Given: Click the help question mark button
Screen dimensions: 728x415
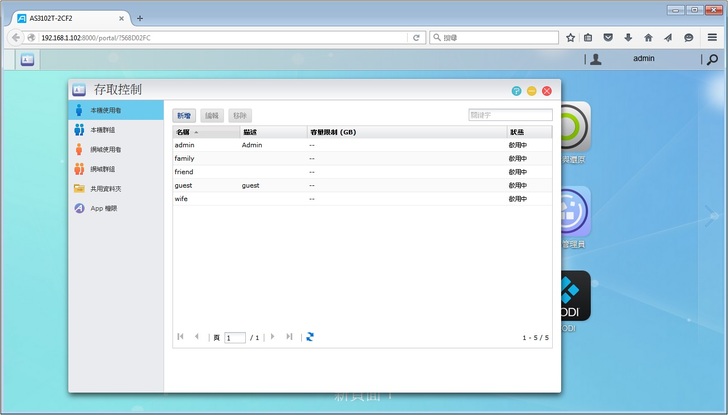Looking at the screenshot, I should pyautogui.click(x=517, y=91).
